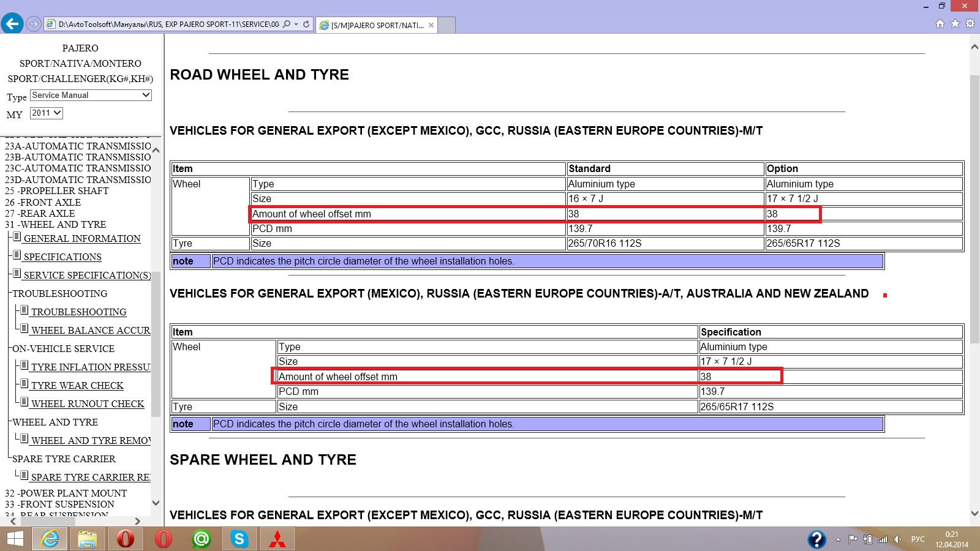Launch Mitsubishi app from the taskbar
Image resolution: width=980 pixels, height=551 pixels.
277,539
